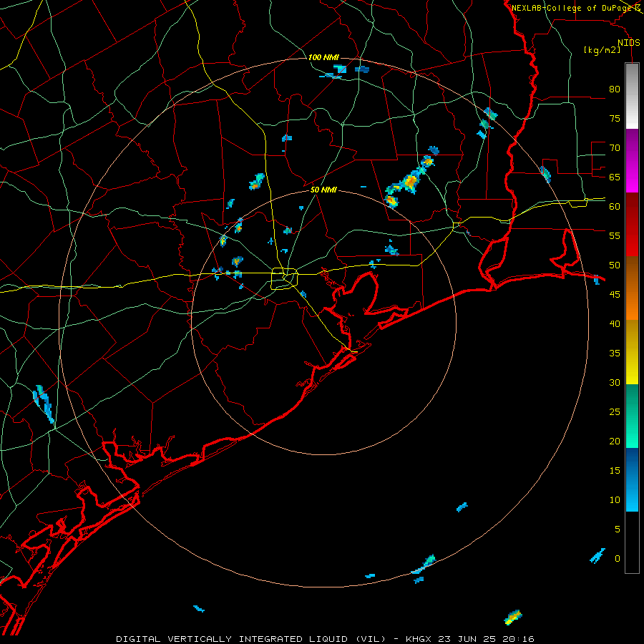The height and width of the screenshot is (644, 644).
Task: Select the 40 value on the scale
Action: pos(615,323)
